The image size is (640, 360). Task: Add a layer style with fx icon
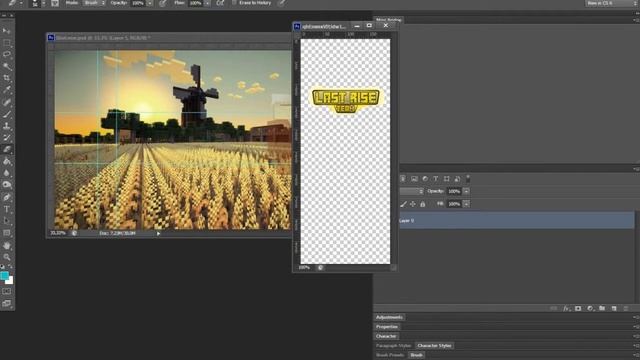566,309
